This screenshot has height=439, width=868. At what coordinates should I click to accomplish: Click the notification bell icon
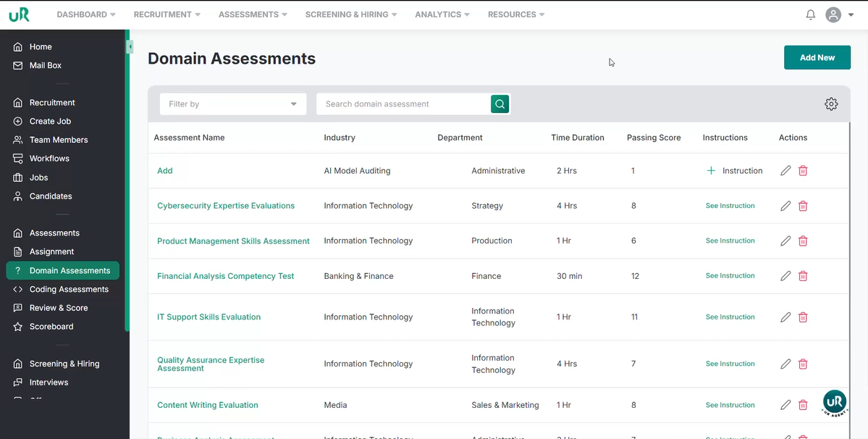point(811,14)
